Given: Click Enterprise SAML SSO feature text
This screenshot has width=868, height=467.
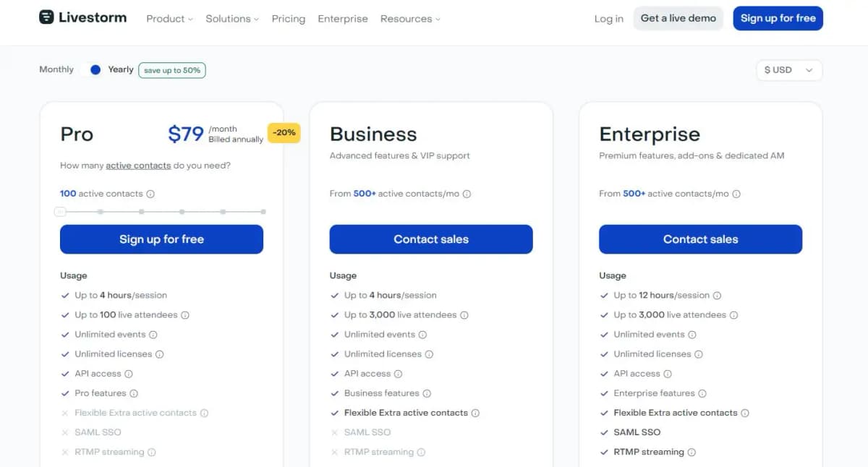Looking at the screenshot, I should [x=637, y=432].
